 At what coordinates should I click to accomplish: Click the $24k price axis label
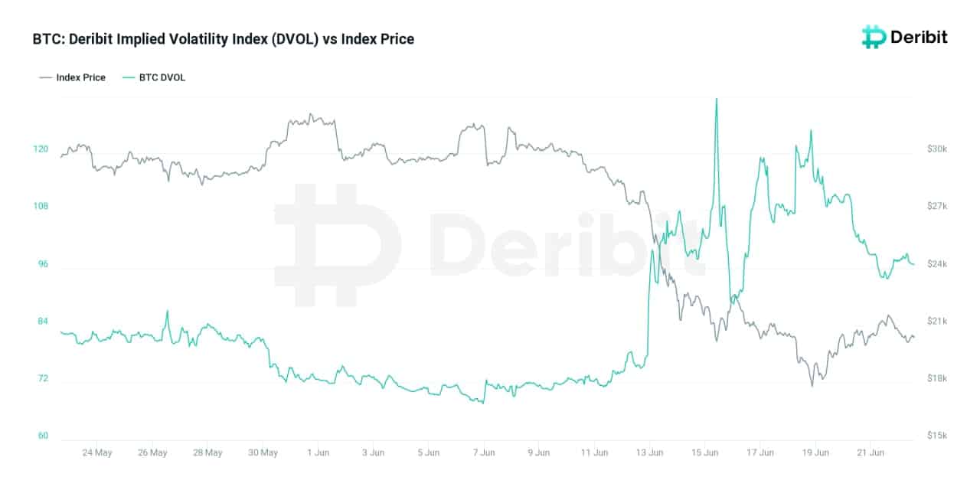tap(938, 264)
